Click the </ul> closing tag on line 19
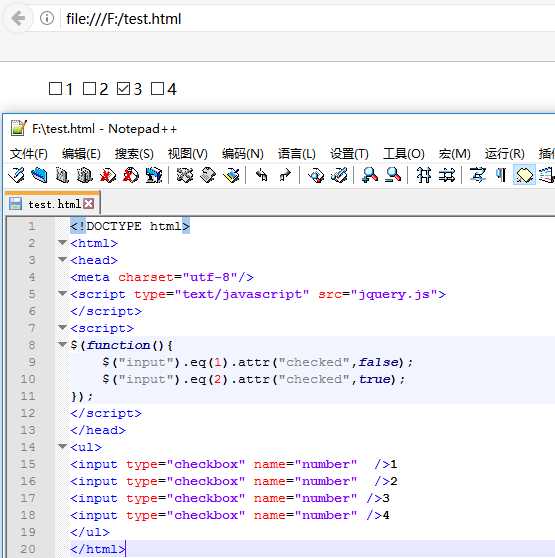The width and height of the screenshot is (555, 558). click(x=90, y=532)
